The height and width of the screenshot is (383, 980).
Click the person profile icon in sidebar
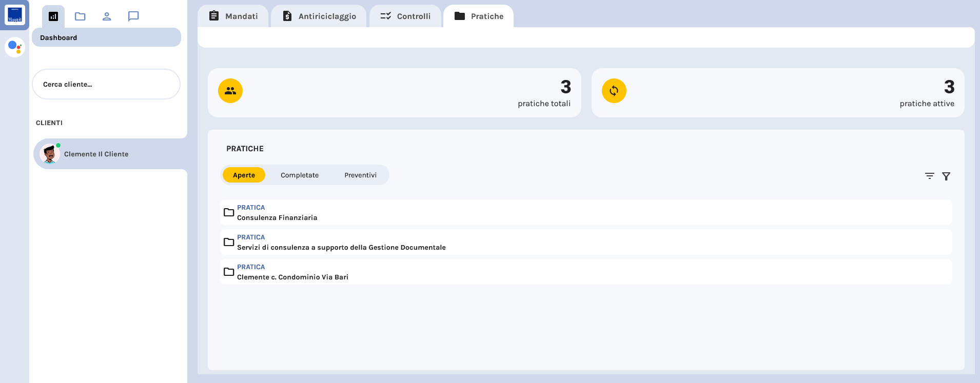click(107, 16)
